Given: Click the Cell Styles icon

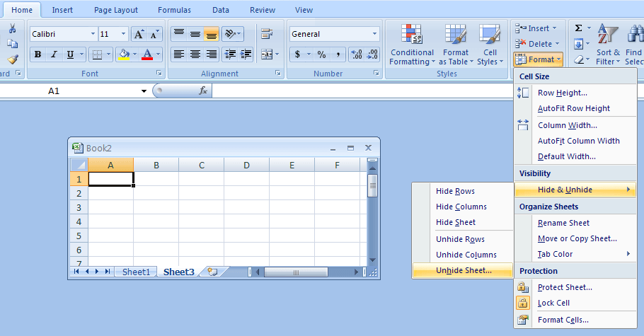Looking at the screenshot, I should (x=489, y=35).
